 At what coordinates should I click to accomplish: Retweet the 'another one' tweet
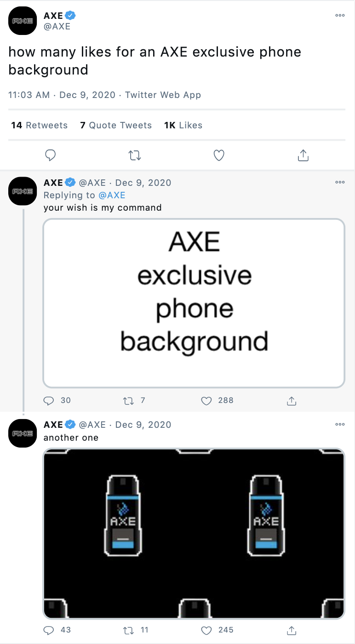coord(128,630)
